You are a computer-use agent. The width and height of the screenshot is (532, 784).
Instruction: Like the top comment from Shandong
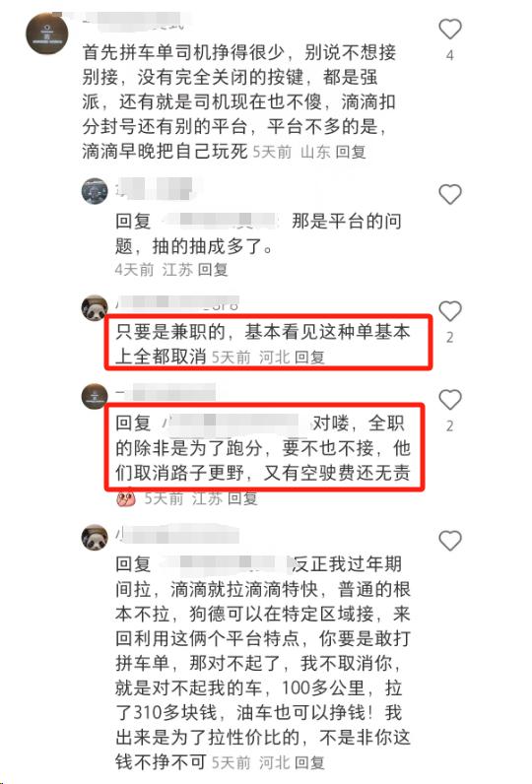point(449,29)
